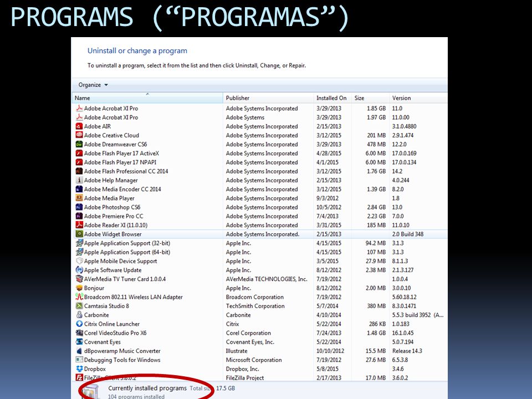Click the Broadcom Wireless LAN Adapter icon

tap(79, 297)
